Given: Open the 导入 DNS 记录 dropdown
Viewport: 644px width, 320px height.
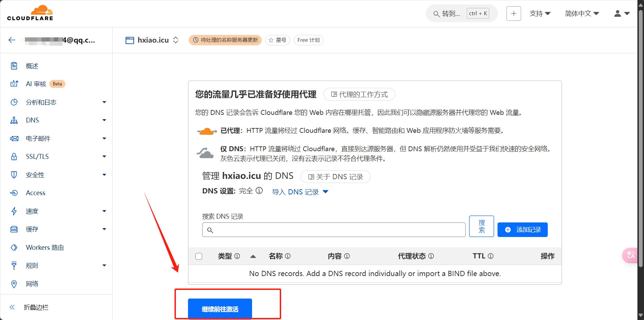Looking at the screenshot, I should pos(300,192).
